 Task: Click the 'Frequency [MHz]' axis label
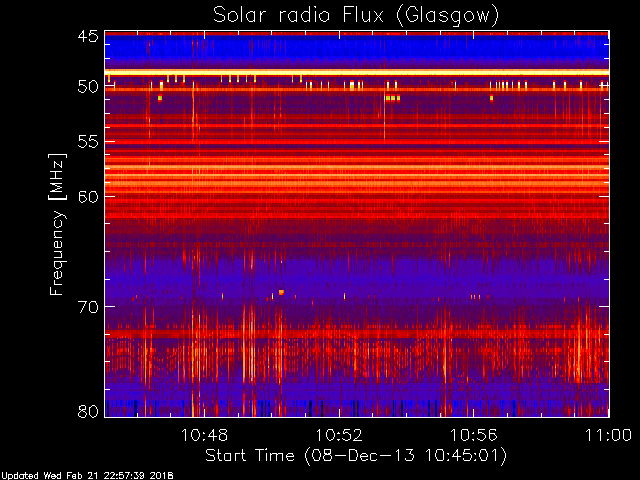click(57, 224)
